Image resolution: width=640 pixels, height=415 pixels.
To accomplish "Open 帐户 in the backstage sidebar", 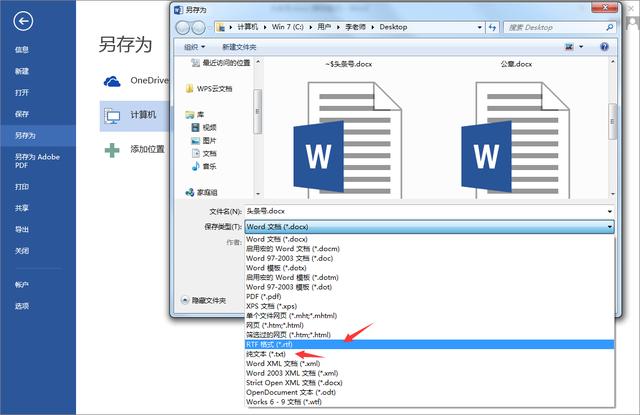I will [22, 285].
